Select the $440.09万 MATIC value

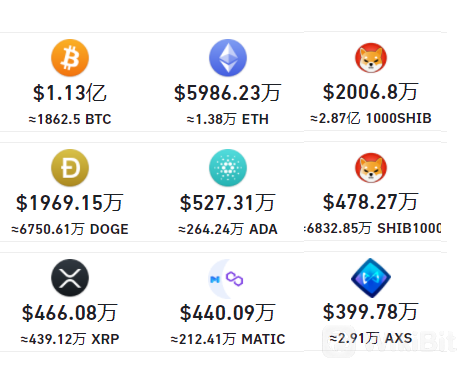pyautogui.click(x=228, y=313)
